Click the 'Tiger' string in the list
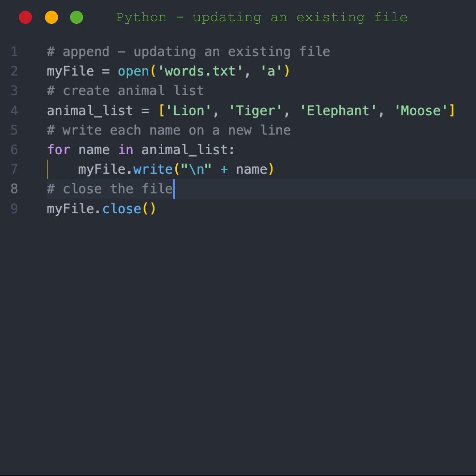The width and height of the screenshot is (476, 476). (255, 111)
